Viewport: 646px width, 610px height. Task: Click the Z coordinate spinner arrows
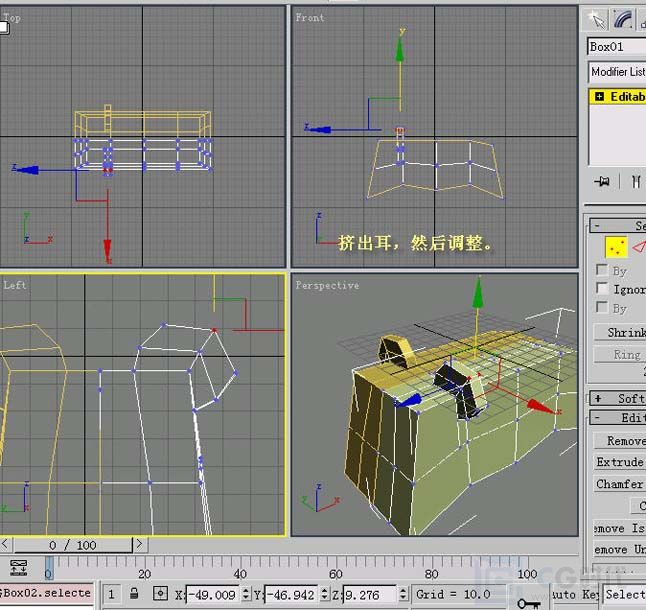[x=403, y=594]
